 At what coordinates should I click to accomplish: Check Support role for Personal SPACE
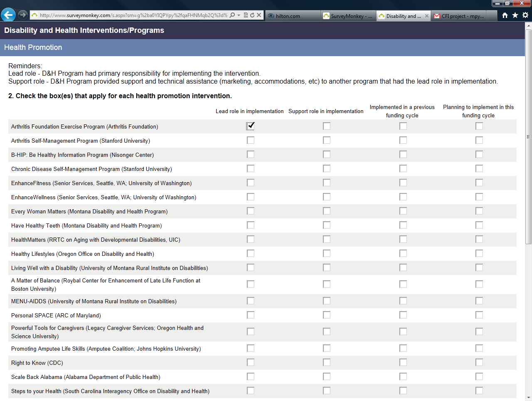tap(327, 315)
